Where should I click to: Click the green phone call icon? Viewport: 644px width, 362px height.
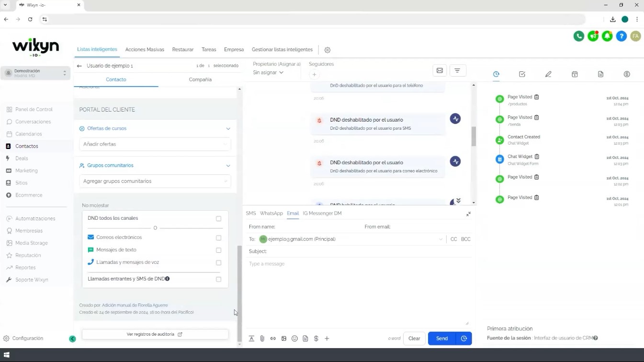(x=579, y=36)
